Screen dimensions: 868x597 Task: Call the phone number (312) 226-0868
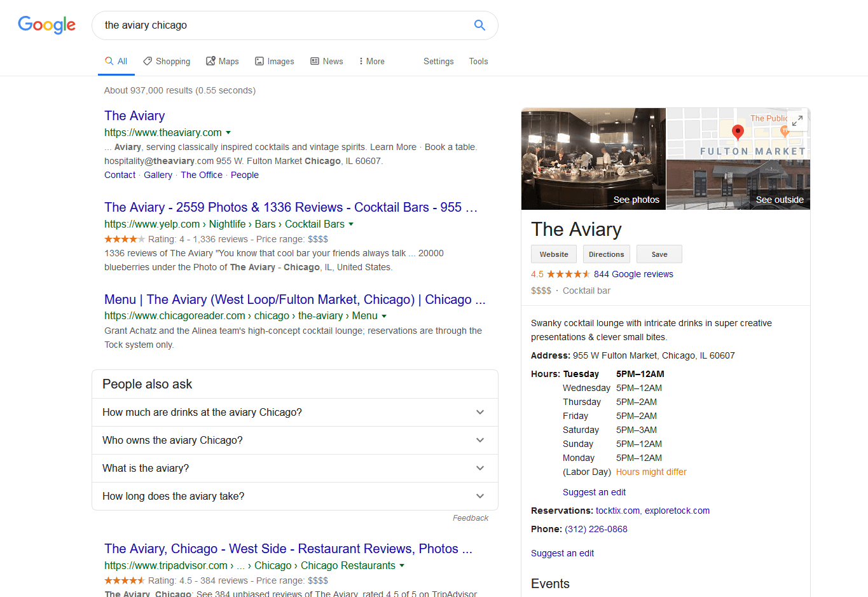click(x=596, y=529)
